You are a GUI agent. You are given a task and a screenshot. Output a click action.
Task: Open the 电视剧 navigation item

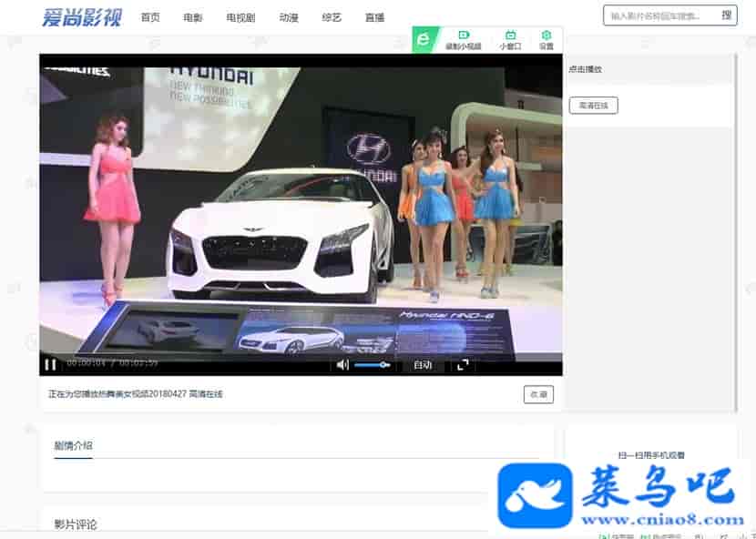tap(240, 17)
